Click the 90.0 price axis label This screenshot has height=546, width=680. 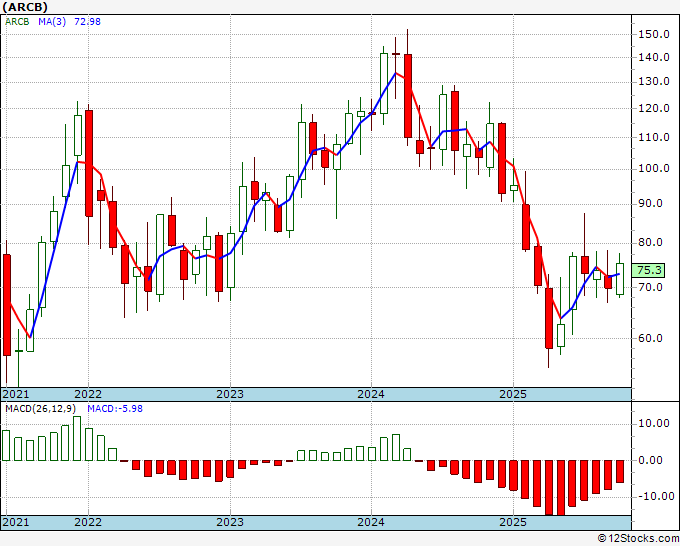pyautogui.click(x=651, y=203)
